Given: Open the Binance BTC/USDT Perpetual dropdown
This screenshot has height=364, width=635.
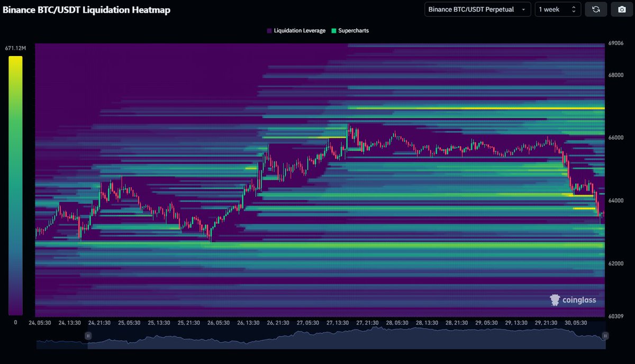Looking at the screenshot, I should [x=478, y=9].
